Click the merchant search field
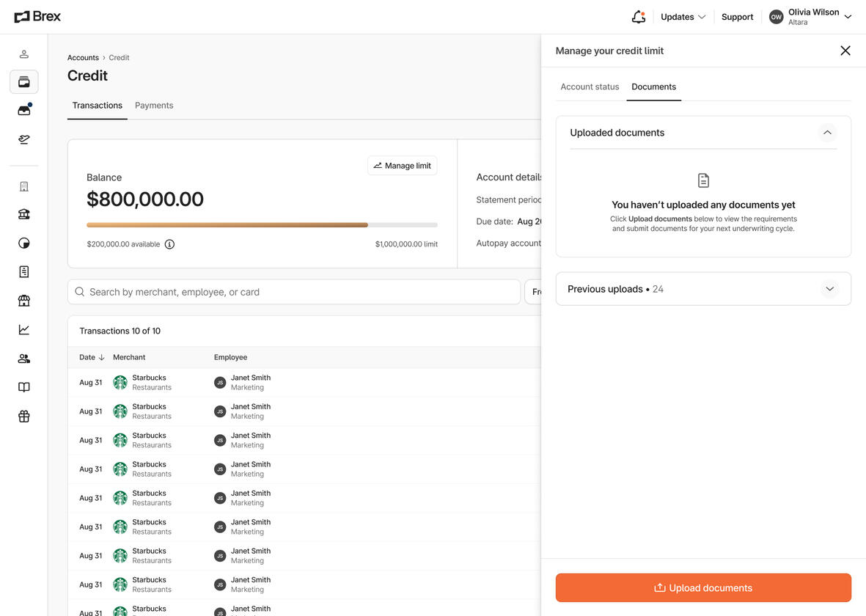 tap(293, 291)
